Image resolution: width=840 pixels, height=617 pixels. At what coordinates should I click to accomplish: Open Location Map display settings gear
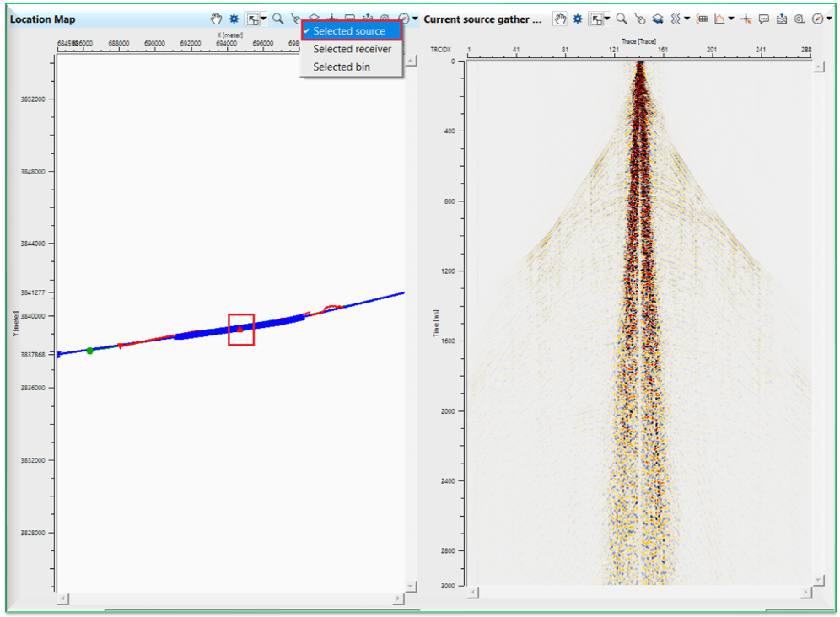[x=234, y=19]
